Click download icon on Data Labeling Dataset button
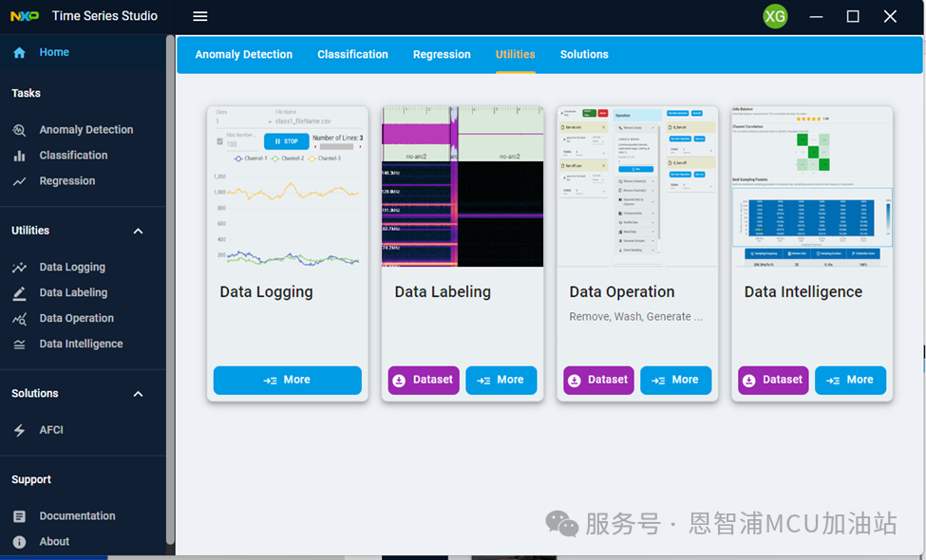926x560 pixels. click(x=399, y=381)
